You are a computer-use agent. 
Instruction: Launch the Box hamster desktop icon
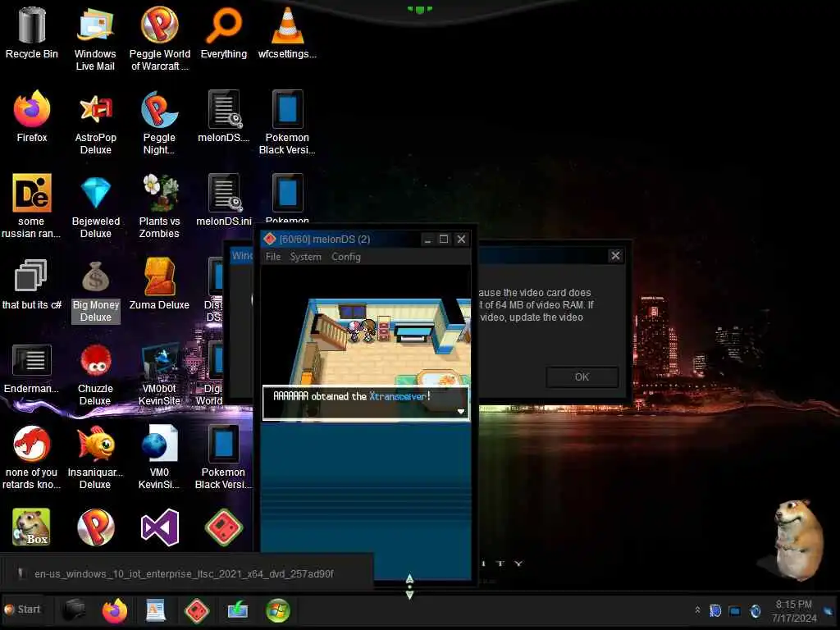(31, 527)
